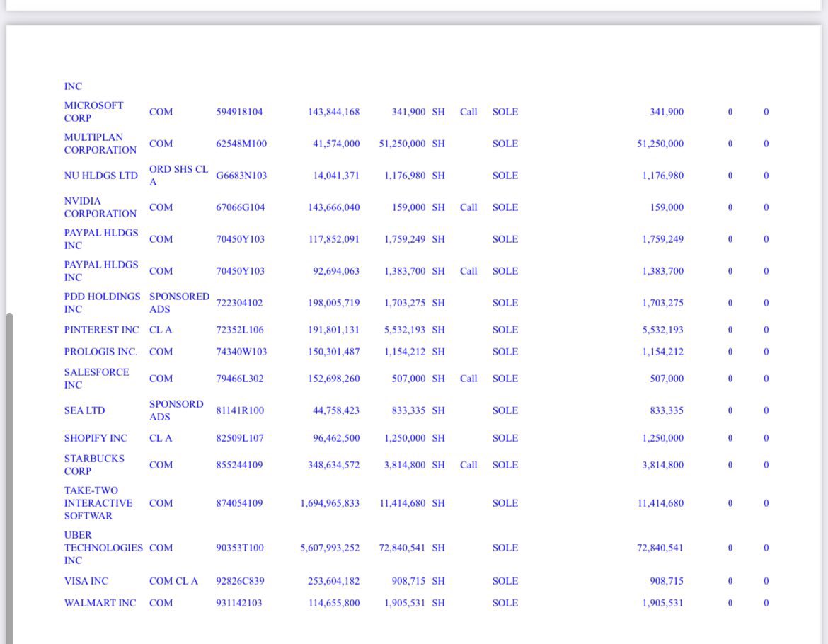The width and height of the screenshot is (828, 644).
Task: Click the NVIDIA value 143,666,040
Action: coord(334,207)
